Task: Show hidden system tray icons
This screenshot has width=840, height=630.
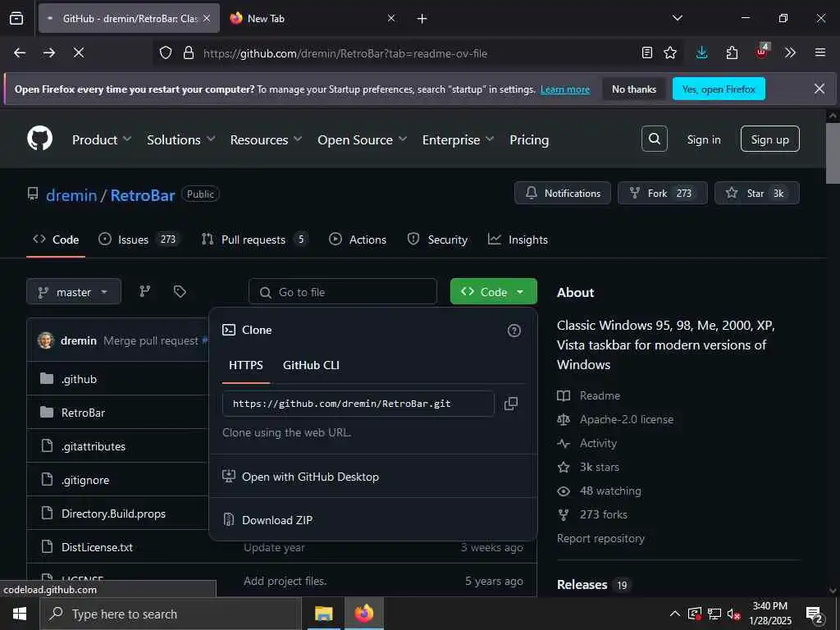Action: click(674, 614)
